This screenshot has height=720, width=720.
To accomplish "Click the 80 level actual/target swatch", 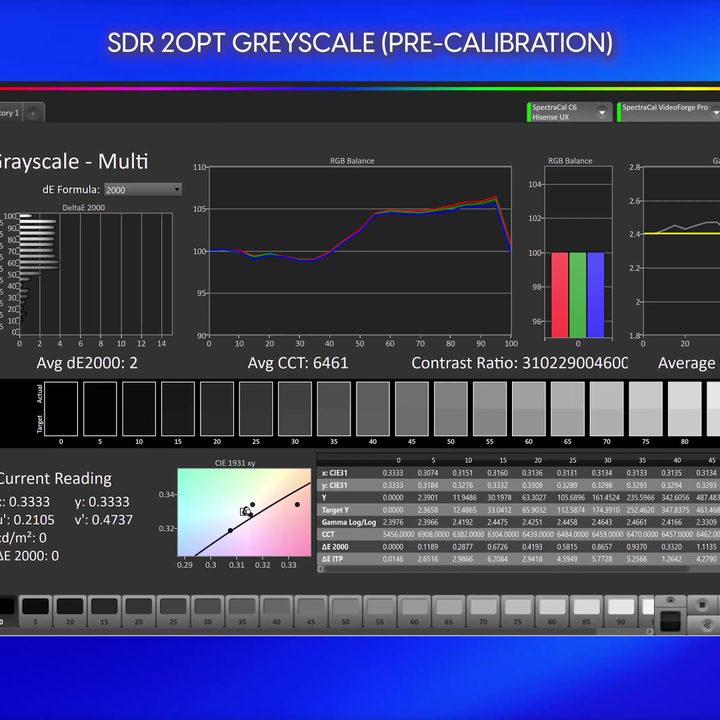I will (x=685, y=409).
